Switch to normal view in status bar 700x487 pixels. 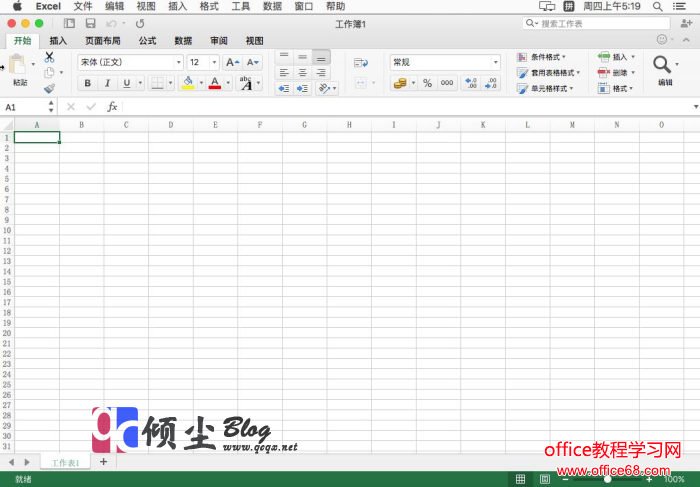click(520, 479)
